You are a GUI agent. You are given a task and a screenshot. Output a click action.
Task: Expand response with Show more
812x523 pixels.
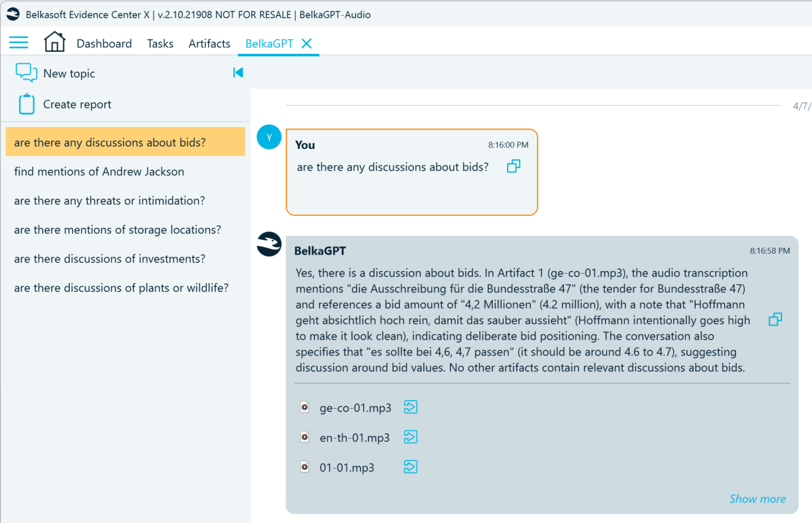[x=757, y=498]
